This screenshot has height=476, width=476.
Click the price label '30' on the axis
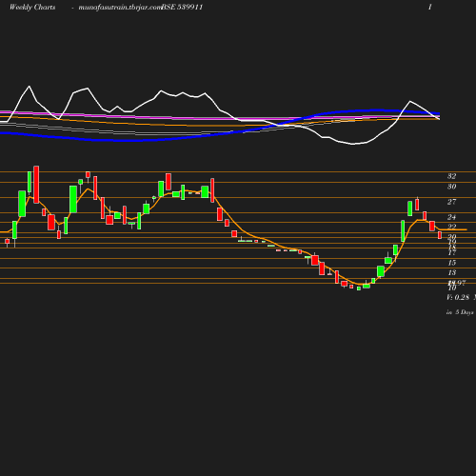[x=452, y=187]
